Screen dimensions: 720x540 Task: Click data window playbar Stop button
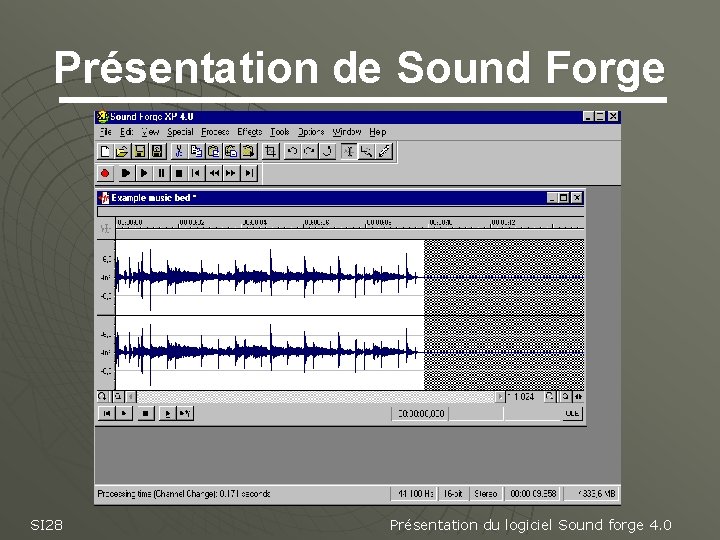[146, 413]
